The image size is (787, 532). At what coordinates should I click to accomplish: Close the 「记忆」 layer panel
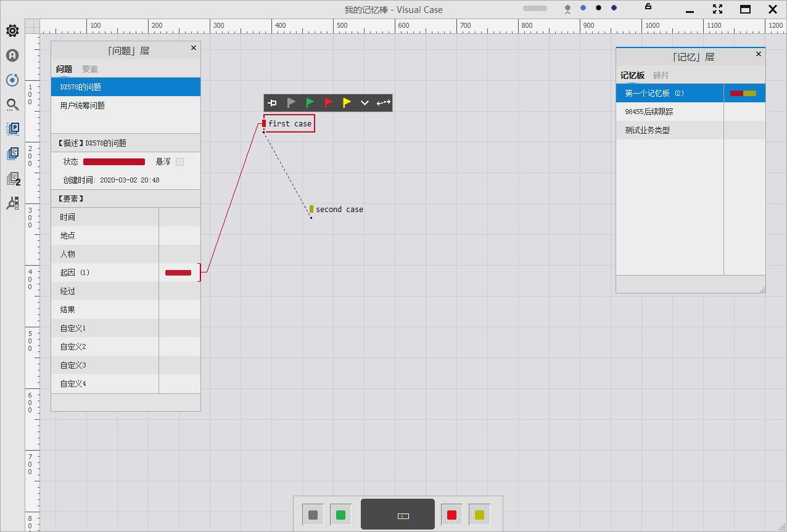pos(759,54)
